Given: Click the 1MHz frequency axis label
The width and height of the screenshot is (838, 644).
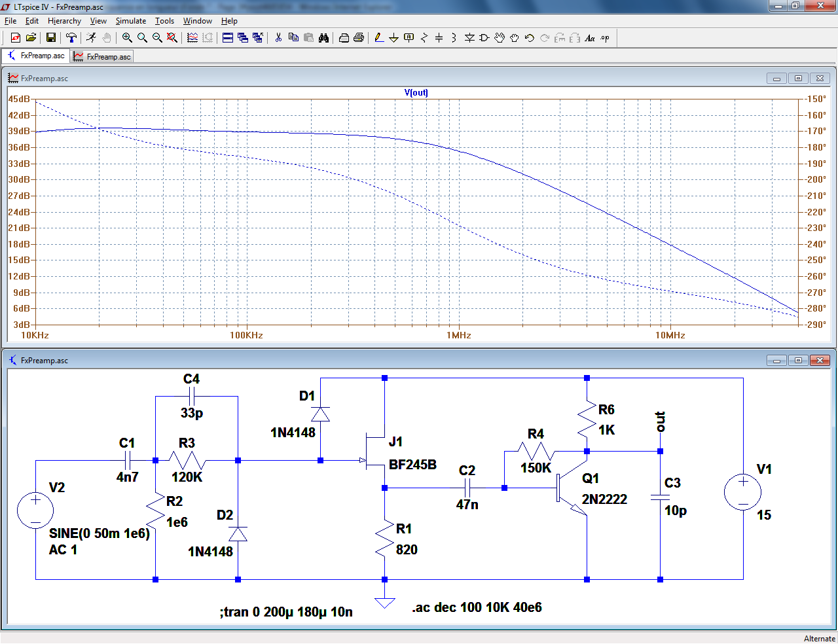Looking at the screenshot, I should pyautogui.click(x=459, y=335).
